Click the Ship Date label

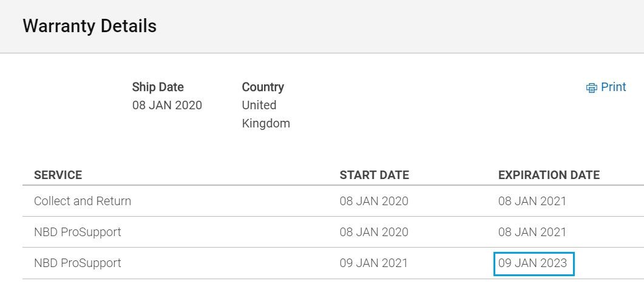click(158, 87)
